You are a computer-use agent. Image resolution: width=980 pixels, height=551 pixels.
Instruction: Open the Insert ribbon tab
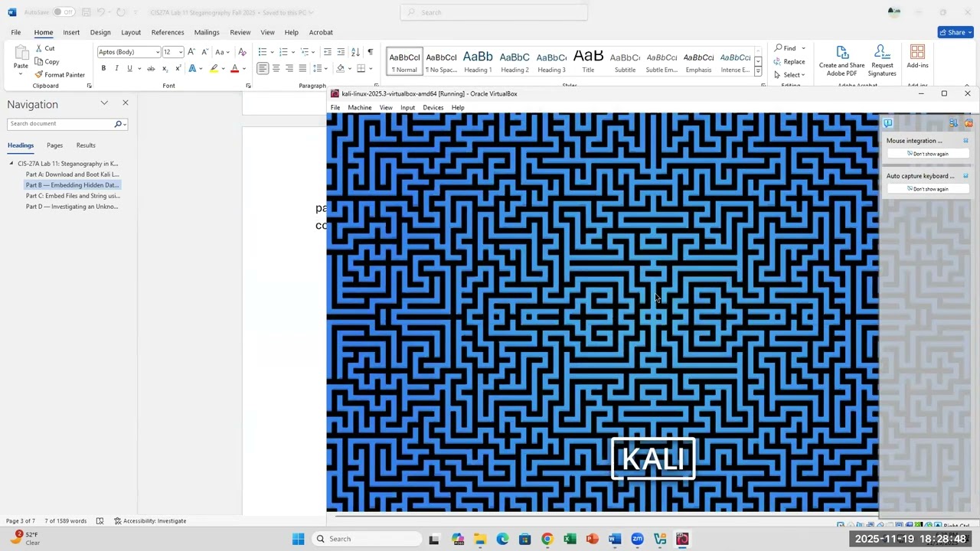(71, 32)
